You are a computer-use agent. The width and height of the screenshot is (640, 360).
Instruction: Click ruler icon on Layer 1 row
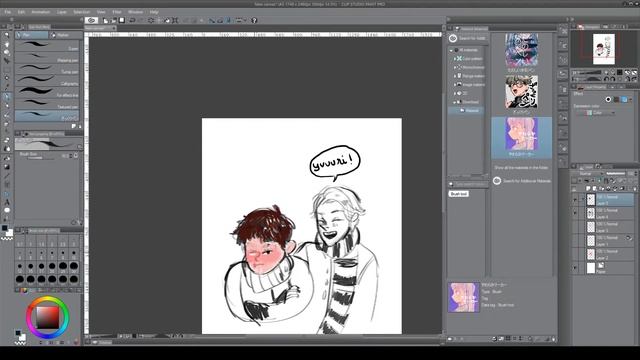coord(629,238)
